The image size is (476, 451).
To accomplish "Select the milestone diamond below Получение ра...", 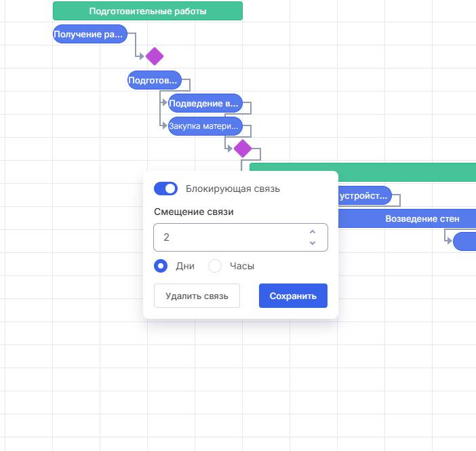I will click(155, 56).
